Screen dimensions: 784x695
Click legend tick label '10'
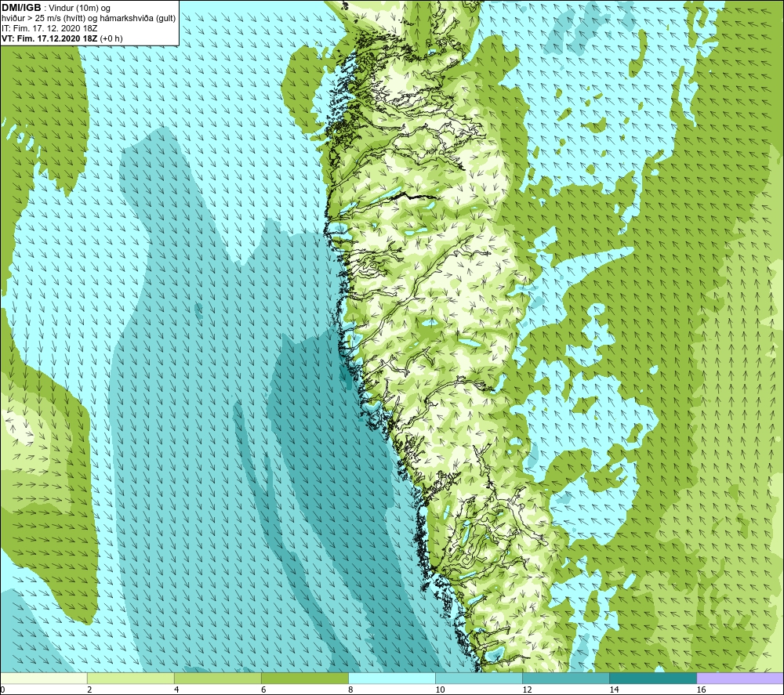[x=440, y=690]
